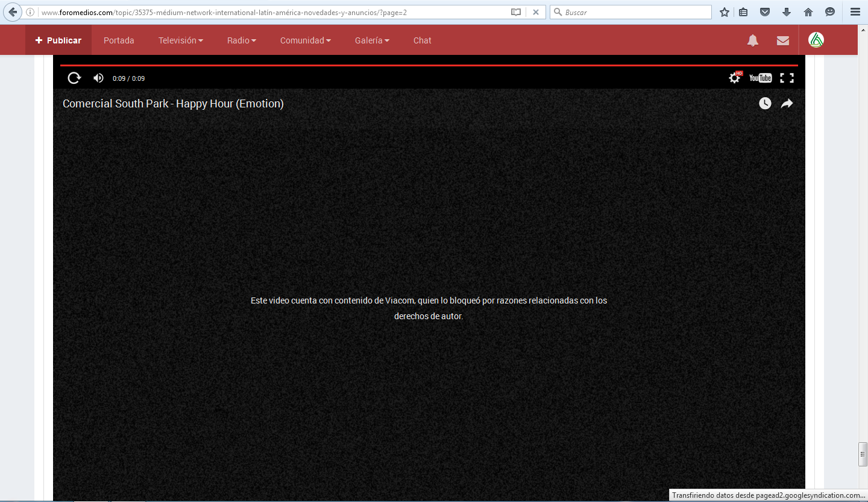868x502 pixels.
Task: Open forum messages envelope
Action: click(x=783, y=40)
